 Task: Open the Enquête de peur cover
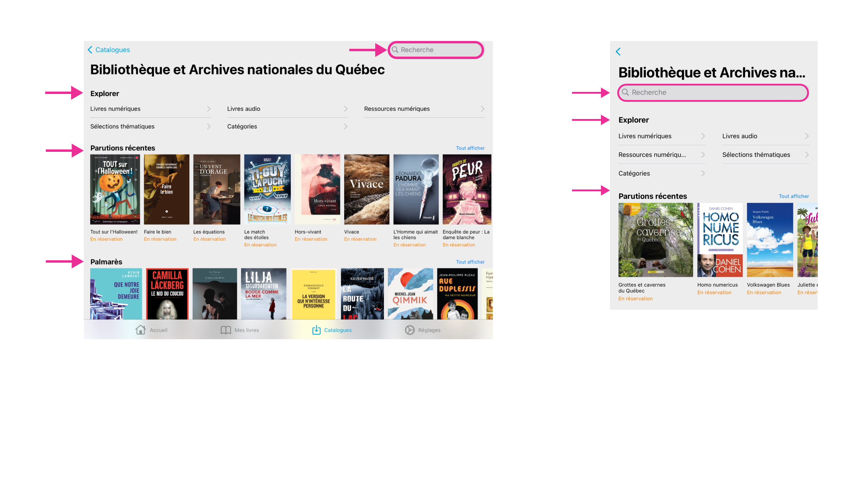(467, 189)
